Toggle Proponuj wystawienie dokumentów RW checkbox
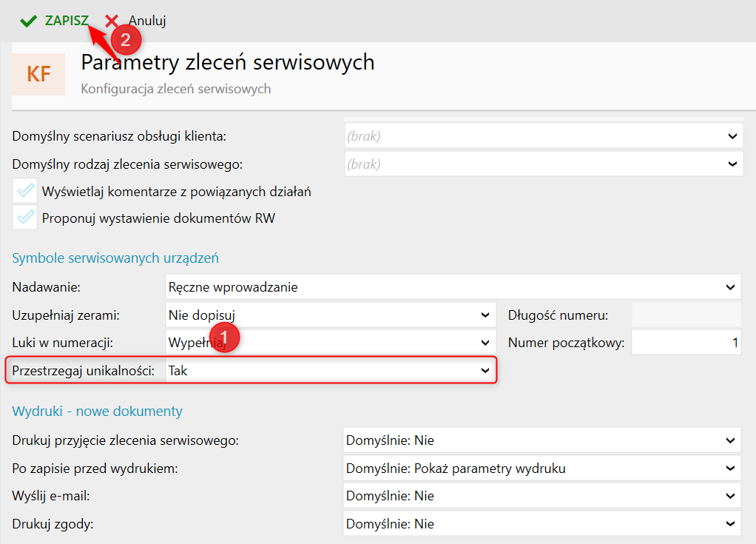 click(x=25, y=218)
